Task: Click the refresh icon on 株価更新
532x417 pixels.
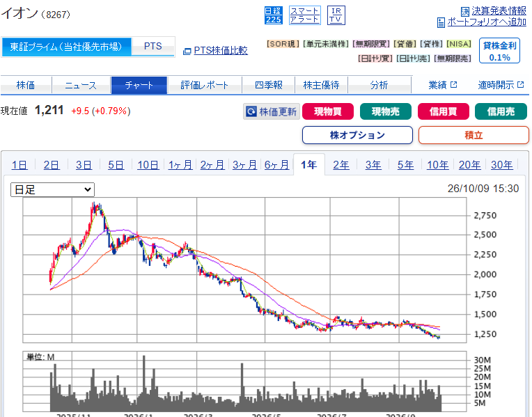Action: 251,111
